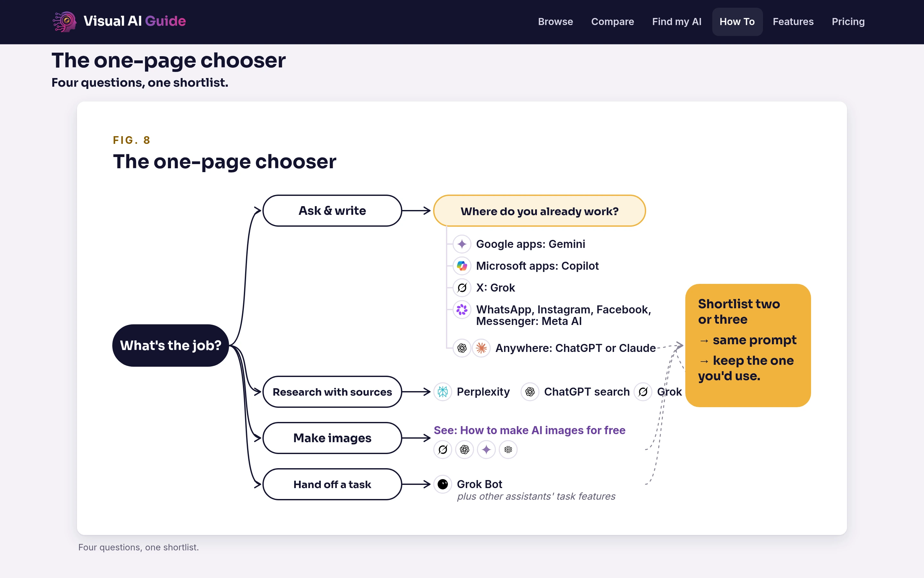Click the brain-shaped icon under the images link
Screen dimensions: 924x578
(x=508, y=450)
